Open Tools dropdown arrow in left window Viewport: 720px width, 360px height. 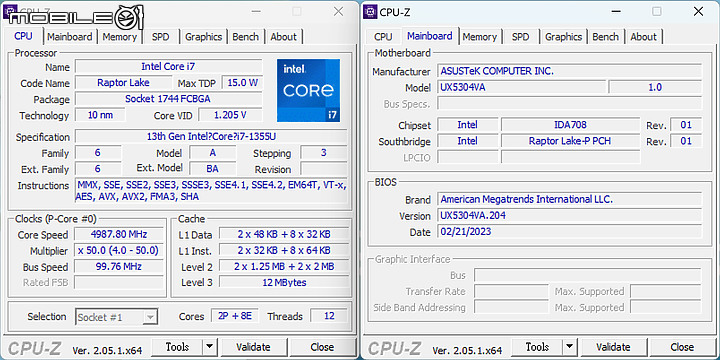tap(209, 347)
